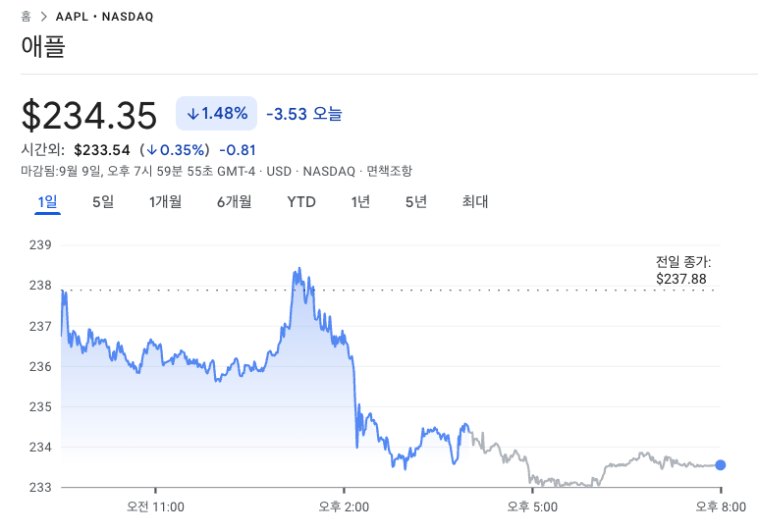Click the 홈 breadcrumb link
The image size is (758, 532).
click(x=27, y=17)
